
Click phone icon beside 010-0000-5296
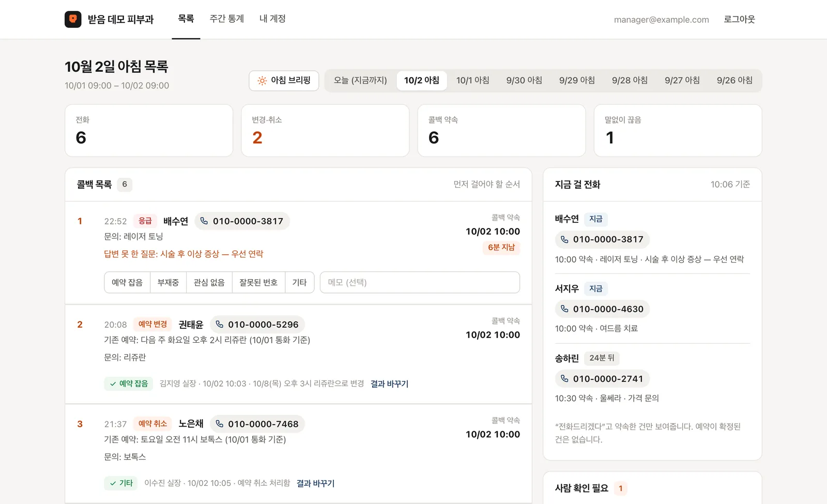[220, 324]
